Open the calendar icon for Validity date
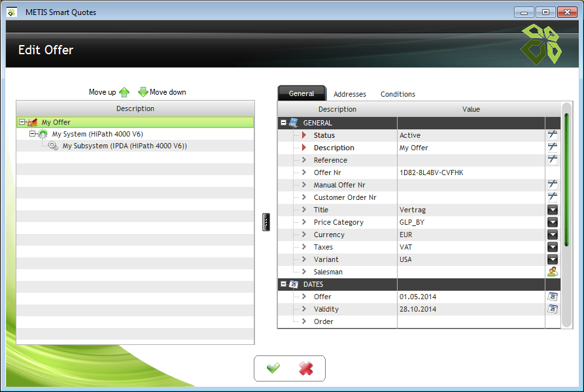Viewport: 584px width, 392px height. (x=553, y=308)
